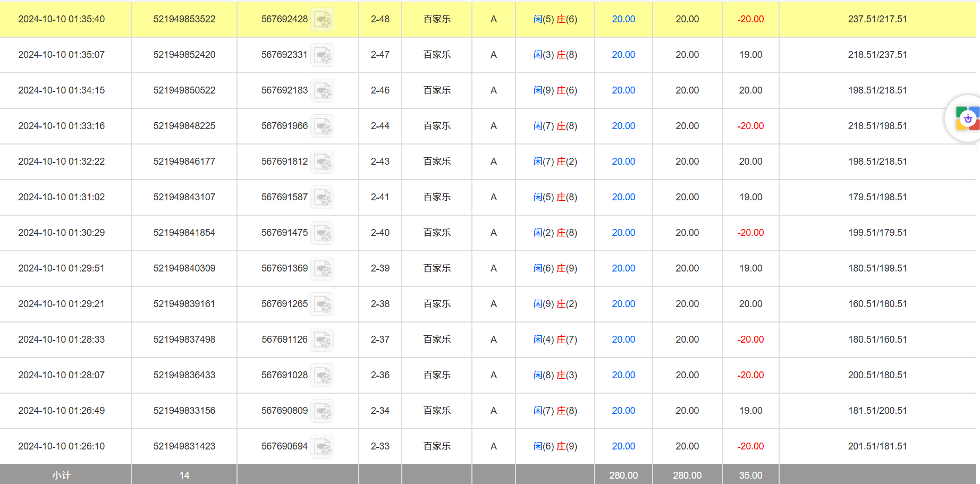980x484 pixels.
Task: Click game number 521949853522
Action: point(184,19)
